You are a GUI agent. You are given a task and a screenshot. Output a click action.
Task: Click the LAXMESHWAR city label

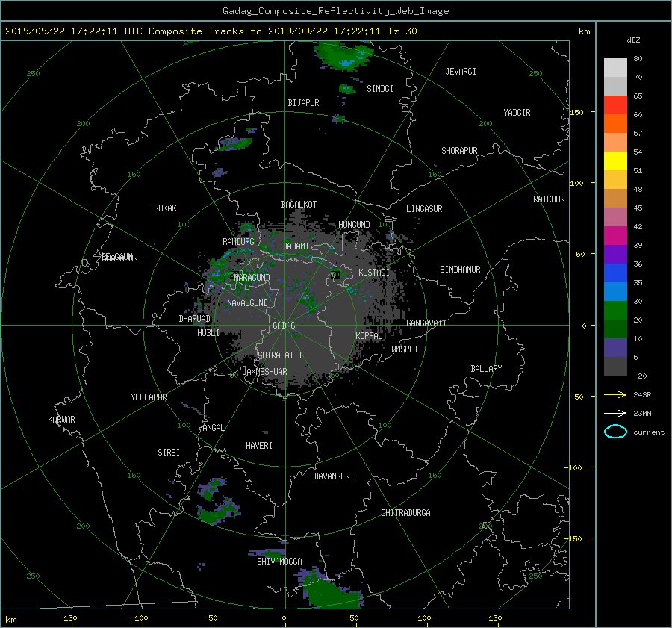[x=264, y=372]
